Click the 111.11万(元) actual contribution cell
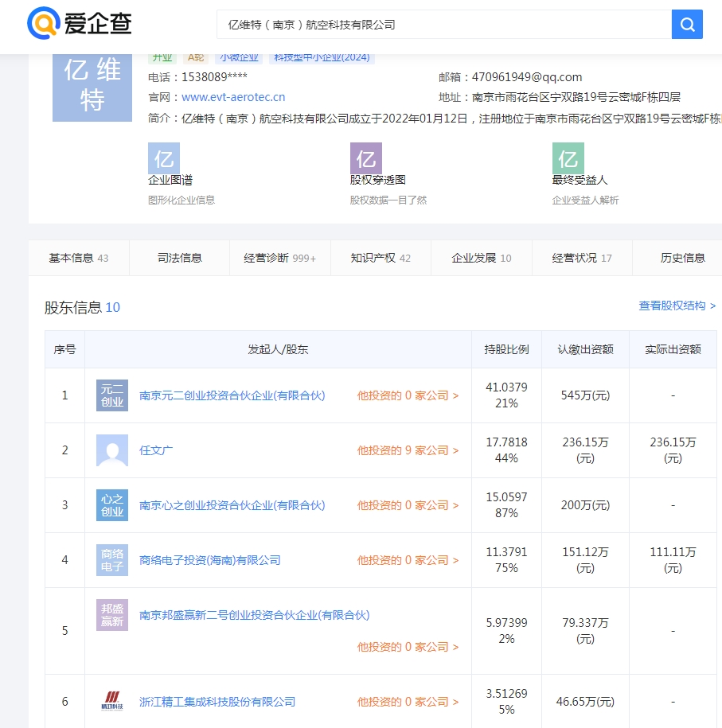This screenshot has height=728, width=722. click(x=673, y=559)
